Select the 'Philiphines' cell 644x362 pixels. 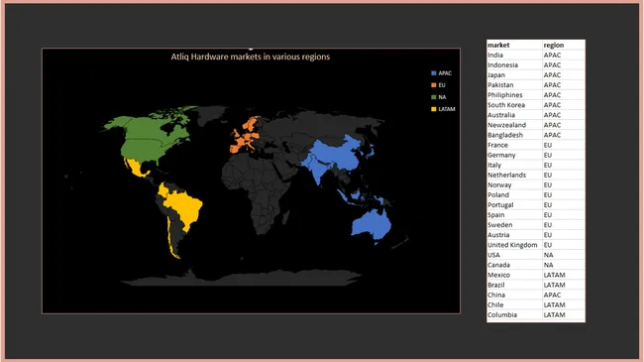[514, 95]
